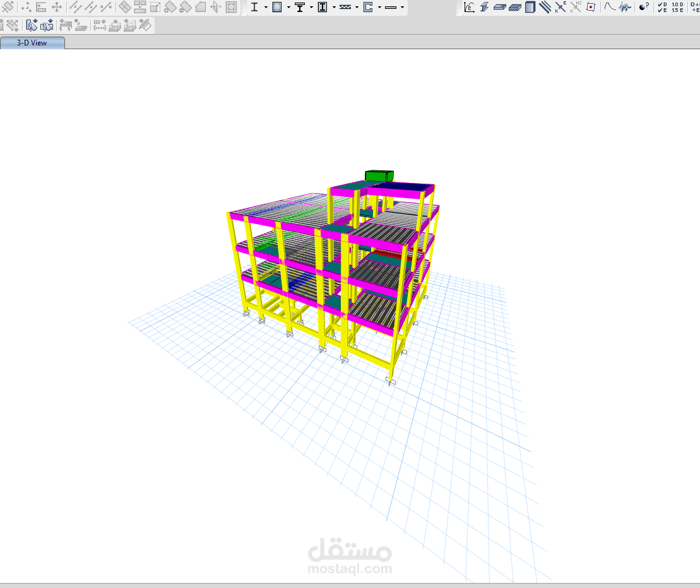Click the chamfer slab corner icon
The image size is (700, 588).
201,7
